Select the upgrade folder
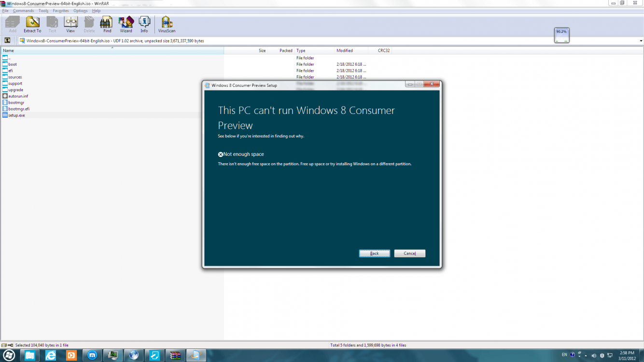The height and width of the screenshot is (362, 644). click(13, 90)
